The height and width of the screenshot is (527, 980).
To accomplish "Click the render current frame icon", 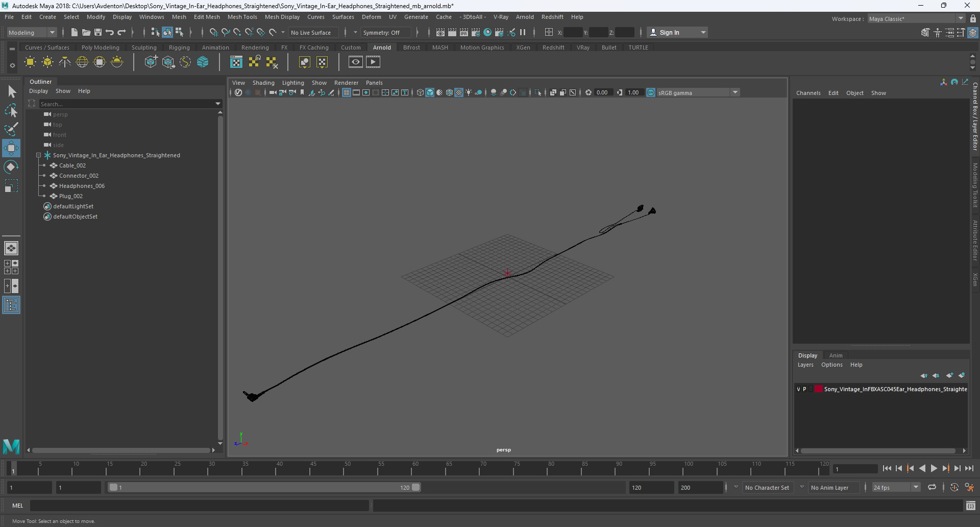I will [x=452, y=32].
